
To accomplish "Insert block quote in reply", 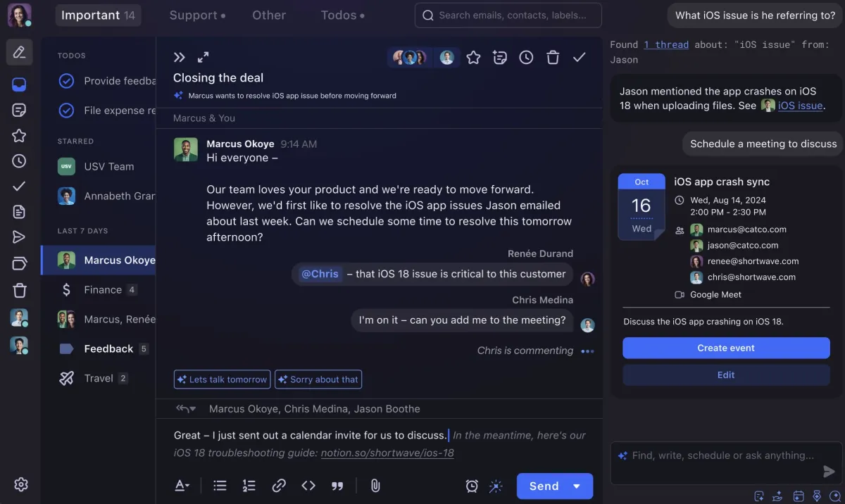I will pyautogui.click(x=337, y=486).
